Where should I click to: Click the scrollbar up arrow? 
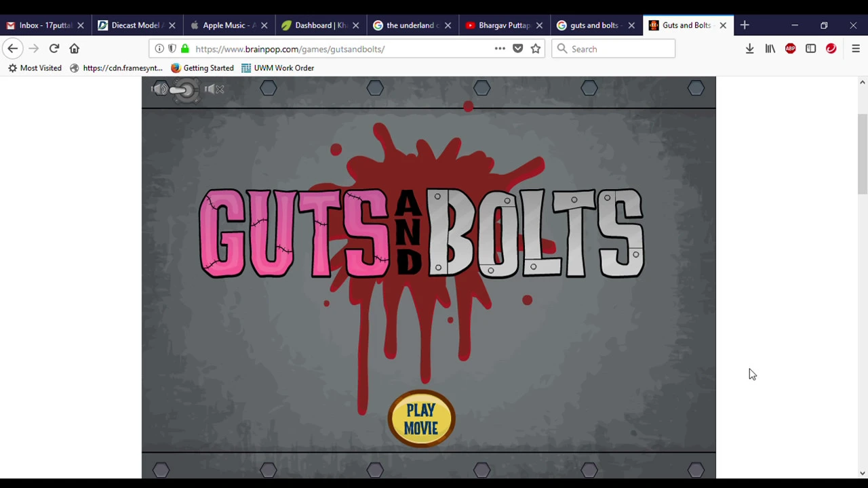pyautogui.click(x=862, y=82)
